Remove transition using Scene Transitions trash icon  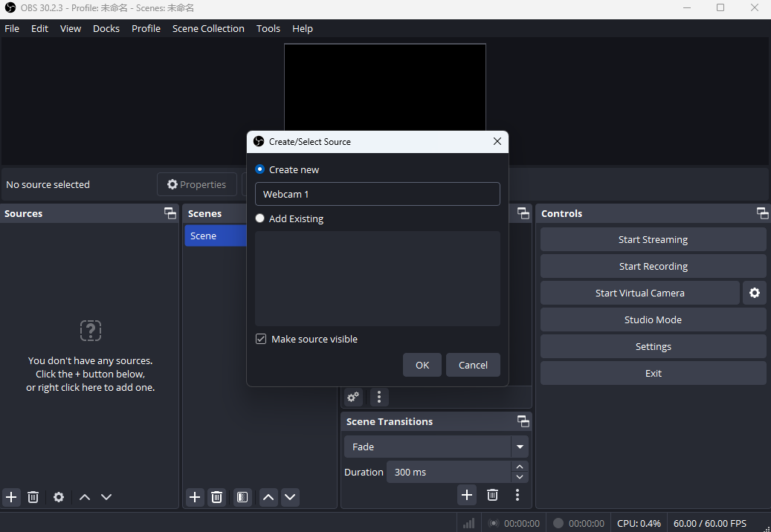[492, 495]
